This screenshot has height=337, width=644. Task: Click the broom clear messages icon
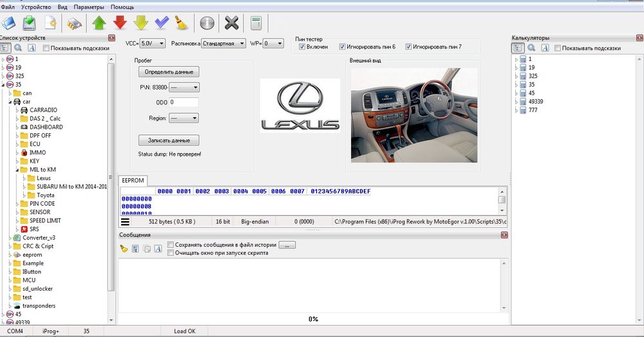point(124,248)
